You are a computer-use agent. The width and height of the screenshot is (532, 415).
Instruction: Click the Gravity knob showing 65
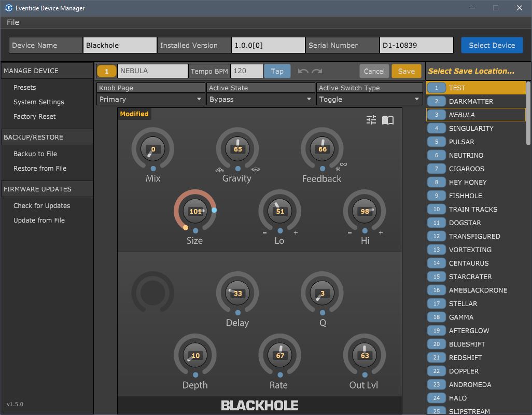tap(237, 149)
